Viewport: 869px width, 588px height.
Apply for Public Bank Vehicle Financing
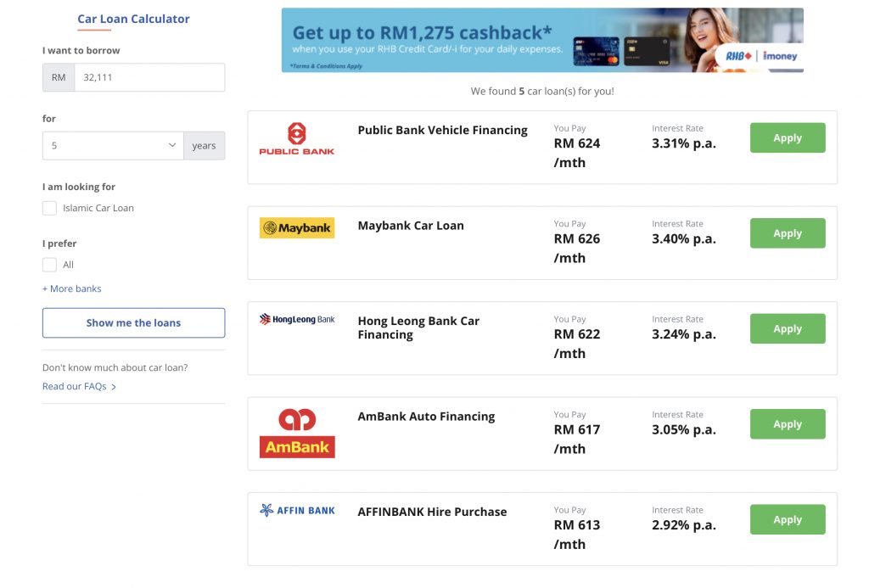click(787, 138)
